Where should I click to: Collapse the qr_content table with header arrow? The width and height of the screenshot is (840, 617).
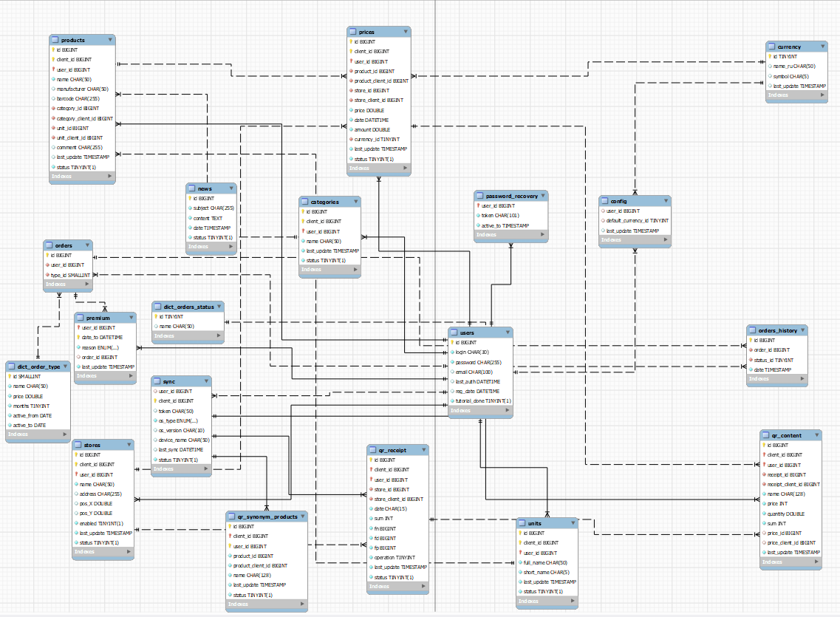point(817,435)
